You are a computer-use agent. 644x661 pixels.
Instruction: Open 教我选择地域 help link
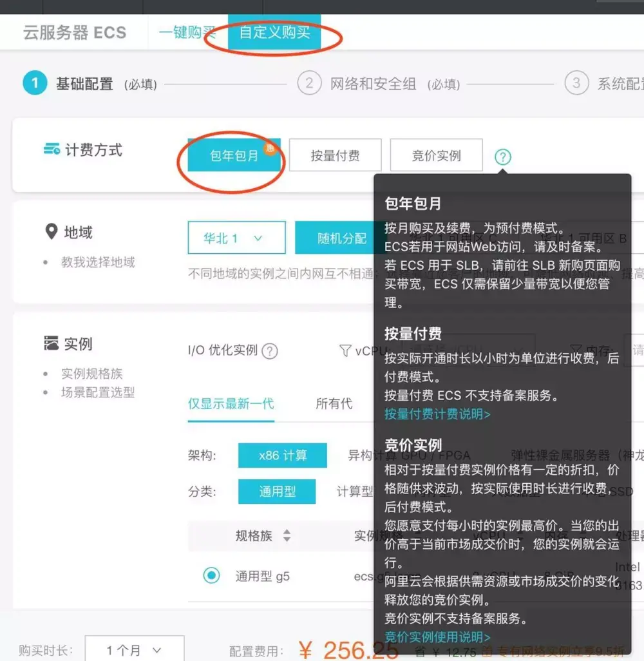click(98, 262)
